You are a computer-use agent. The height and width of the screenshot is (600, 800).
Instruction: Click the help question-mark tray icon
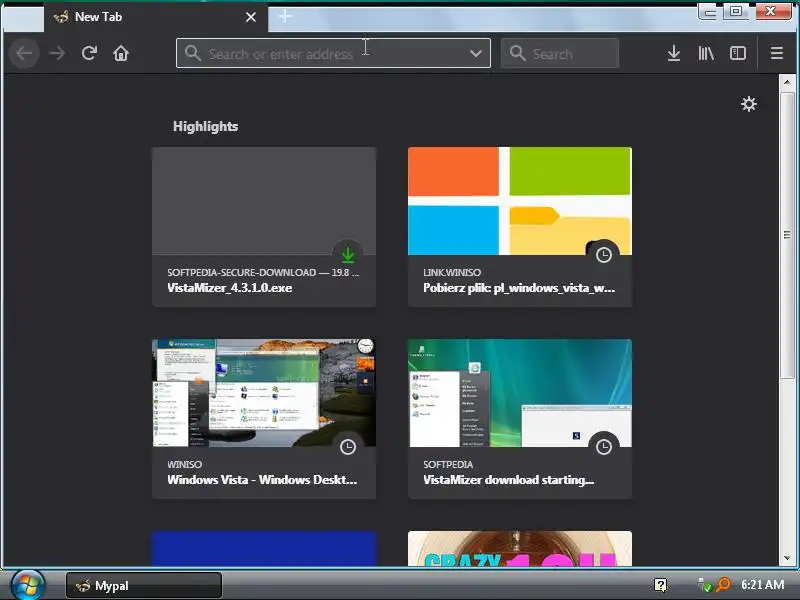point(660,585)
